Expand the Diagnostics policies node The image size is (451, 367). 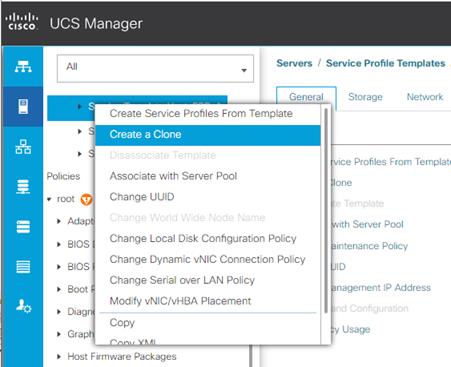59,312
